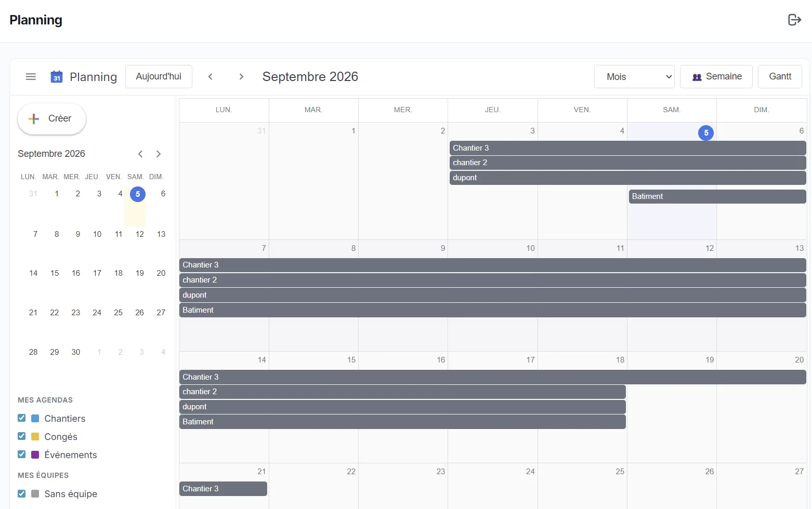Click the purple Événements color swatch
This screenshot has width=812, height=509.
(x=35, y=454)
